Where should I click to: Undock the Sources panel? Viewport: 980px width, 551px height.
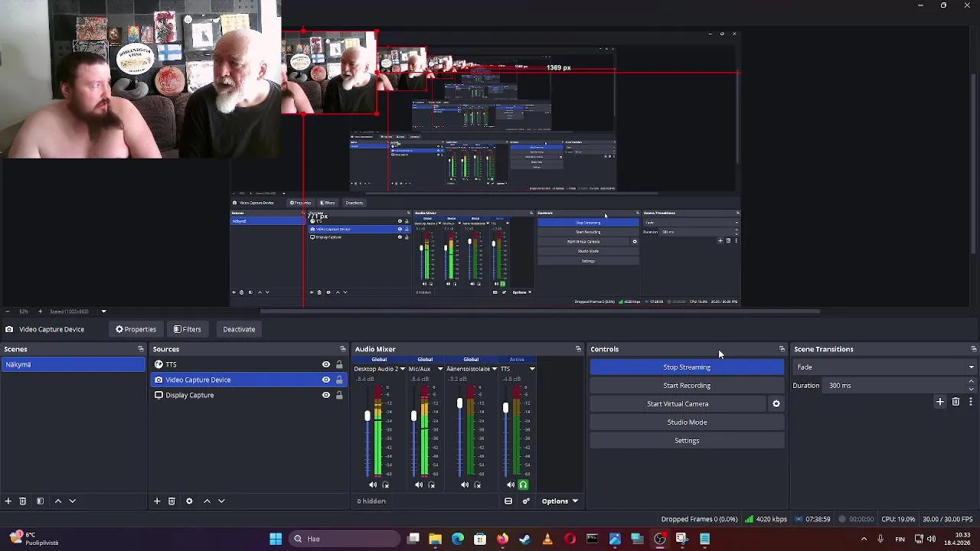[x=343, y=349]
